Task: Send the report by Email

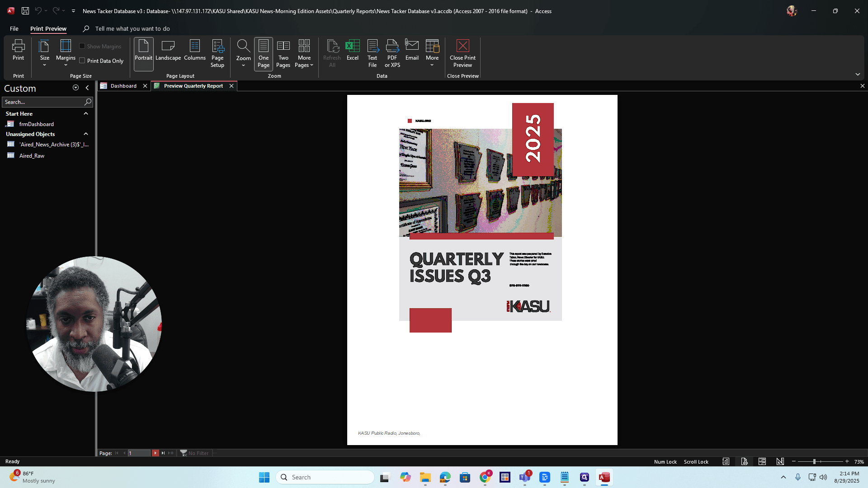Action: pos(412,50)
